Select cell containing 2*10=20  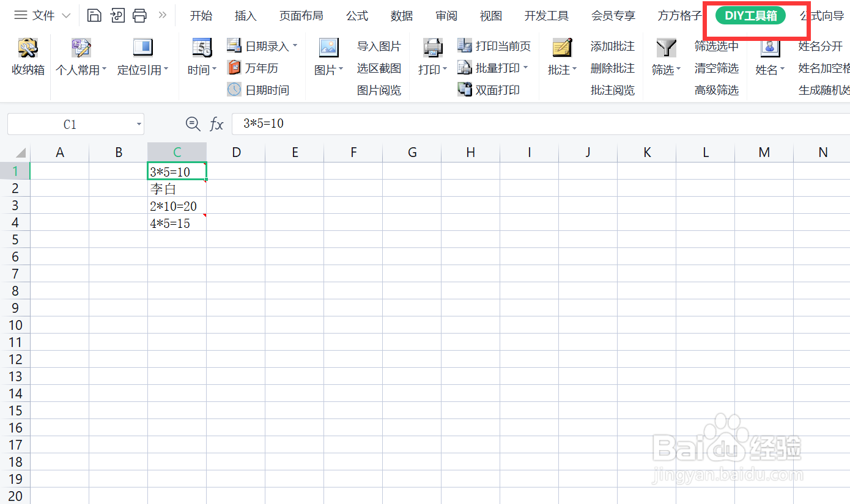click(x=177, y=206)
